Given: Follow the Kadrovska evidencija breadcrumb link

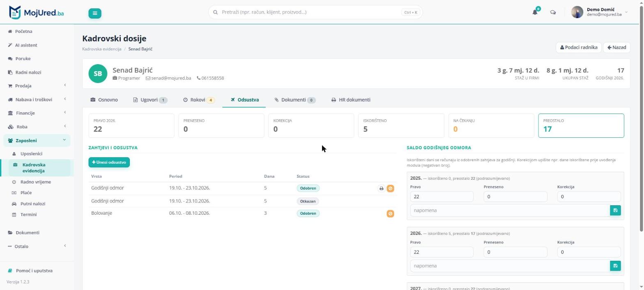Looking at the screenshot, I should (101, 49).
